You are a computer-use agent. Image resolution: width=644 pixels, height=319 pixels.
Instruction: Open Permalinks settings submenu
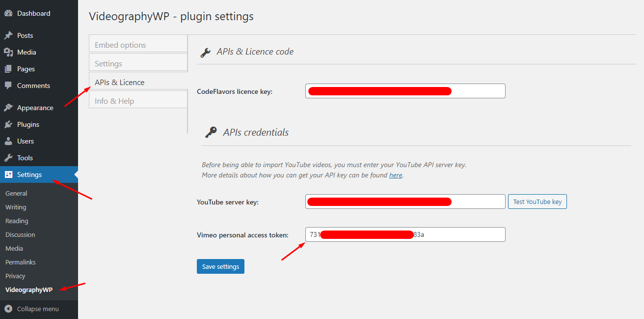coord(21,262)
